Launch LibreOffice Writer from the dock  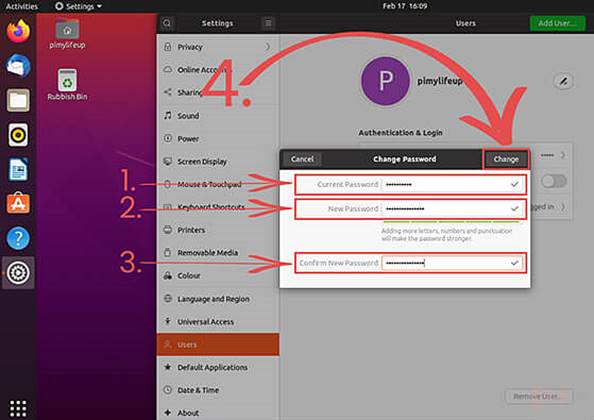[18, 169]
